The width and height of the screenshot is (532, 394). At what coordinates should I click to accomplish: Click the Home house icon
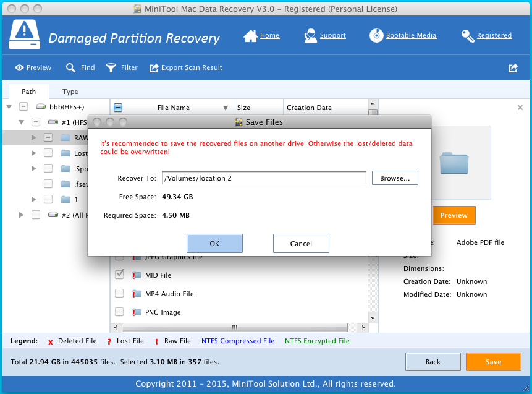[250, 36]
